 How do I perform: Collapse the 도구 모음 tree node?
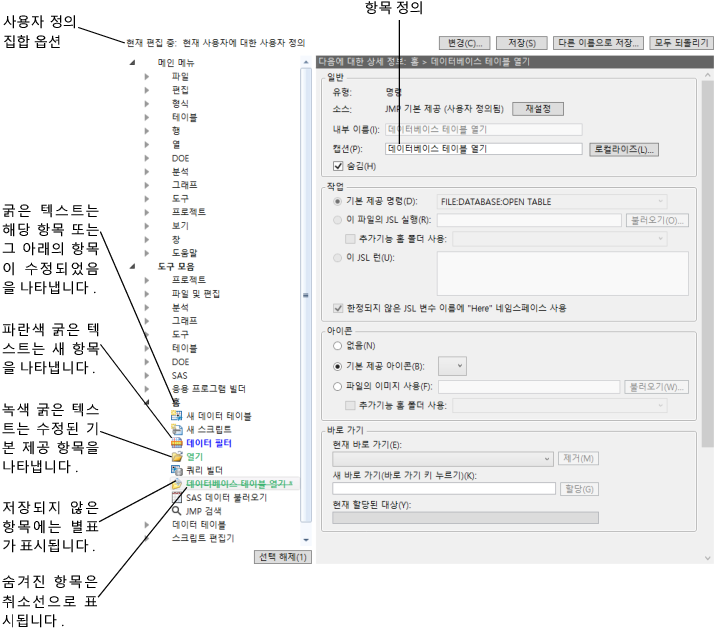(x=133, y=266)
